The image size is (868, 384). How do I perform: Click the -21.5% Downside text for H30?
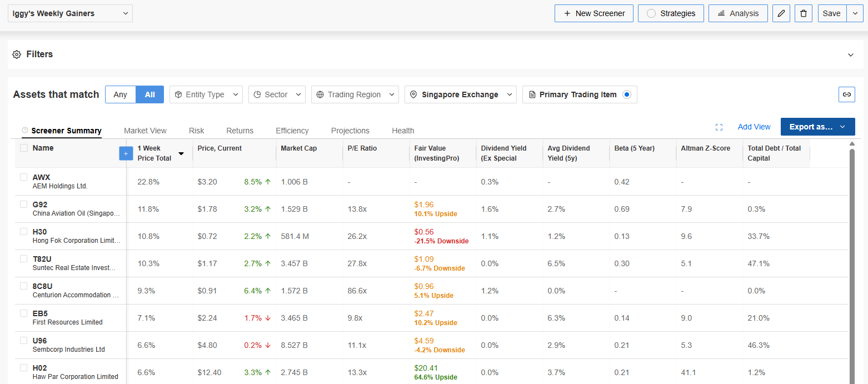(441, 241)
